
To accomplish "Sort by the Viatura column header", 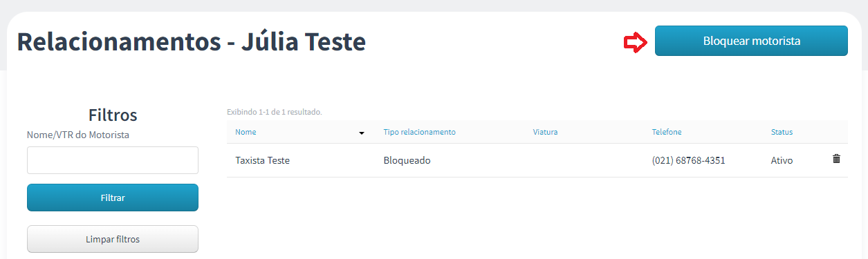I will [545, 132].
